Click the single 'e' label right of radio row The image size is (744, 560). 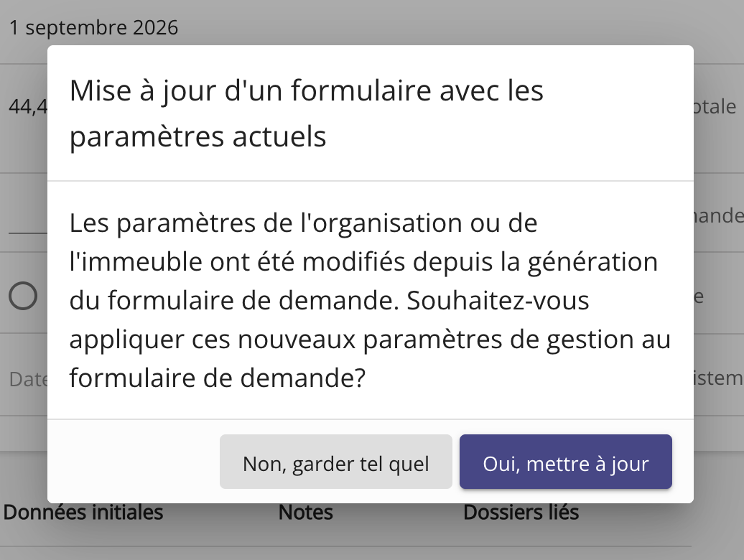pos(698,296)
